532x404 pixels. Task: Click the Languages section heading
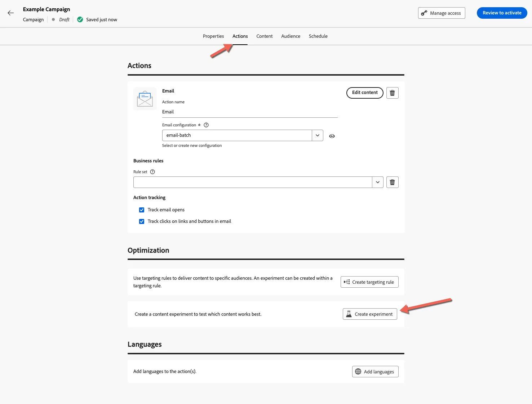(145, 344)
